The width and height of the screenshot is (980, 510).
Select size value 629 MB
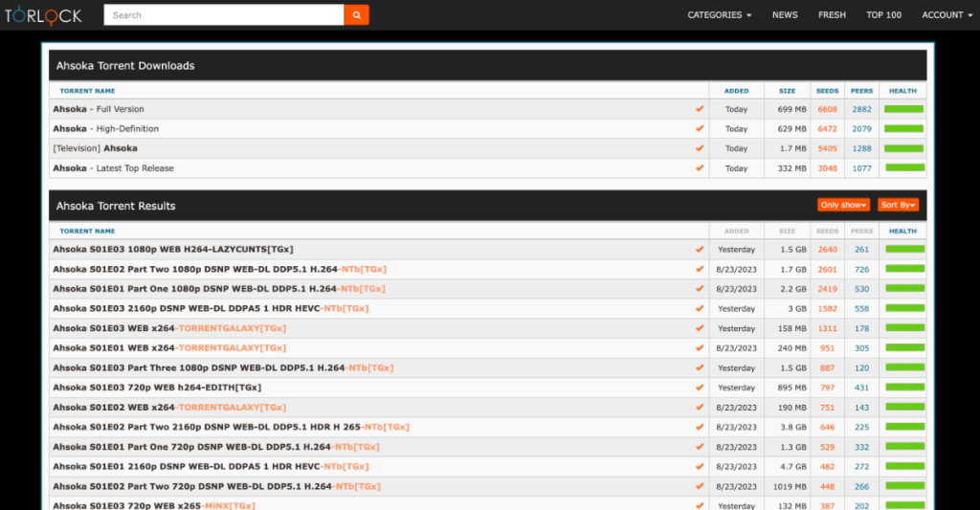point(791,129)
